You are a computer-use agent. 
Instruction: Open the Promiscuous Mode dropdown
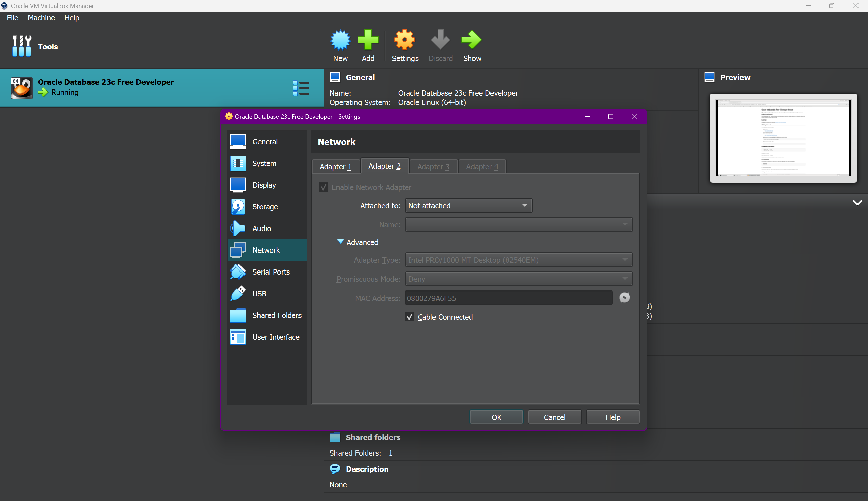[x=519, y=279]
